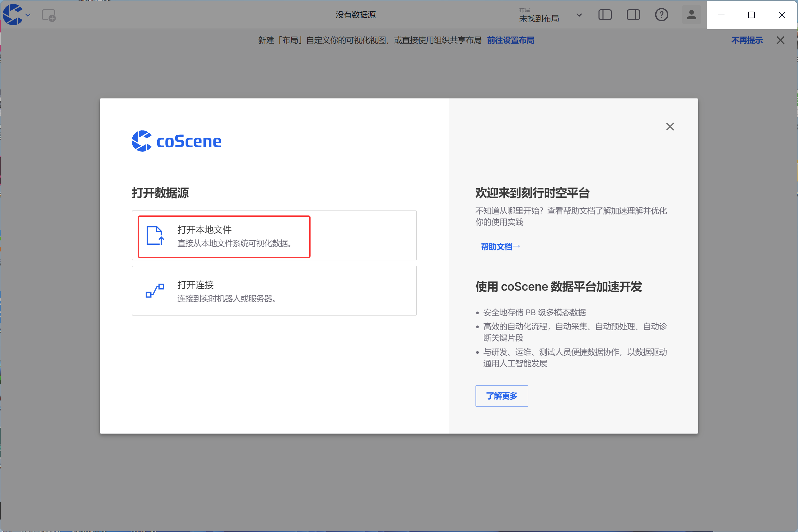Image resolution: width=798 pixels, height=532 pixels.
Task: Select 打开本地文件 to visualize local data
Action: pos(223,236)
